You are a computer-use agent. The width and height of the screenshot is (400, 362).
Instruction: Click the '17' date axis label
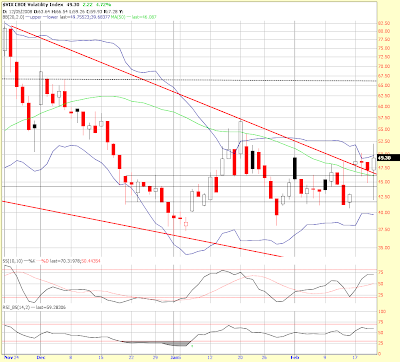[356, 357]
